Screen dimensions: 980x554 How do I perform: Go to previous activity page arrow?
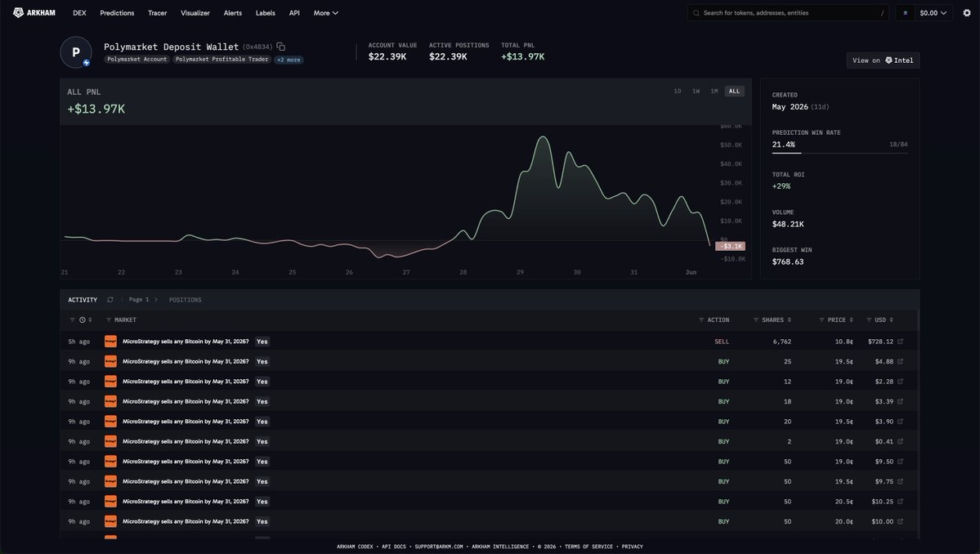123,300
